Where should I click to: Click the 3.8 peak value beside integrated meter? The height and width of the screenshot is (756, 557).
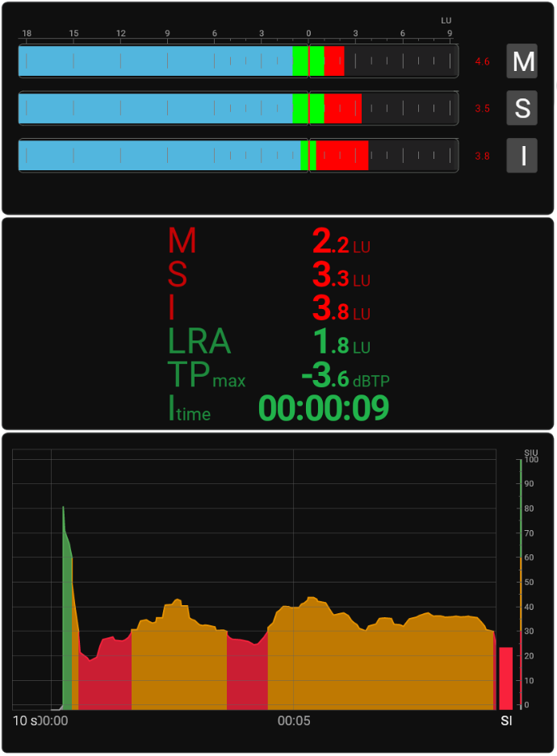coord(482,157)
